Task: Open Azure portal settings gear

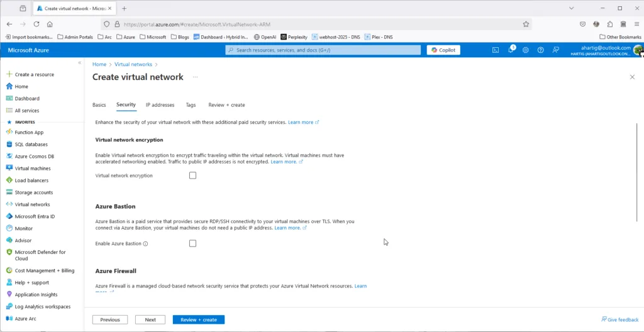Action: [x=526, y=50]
